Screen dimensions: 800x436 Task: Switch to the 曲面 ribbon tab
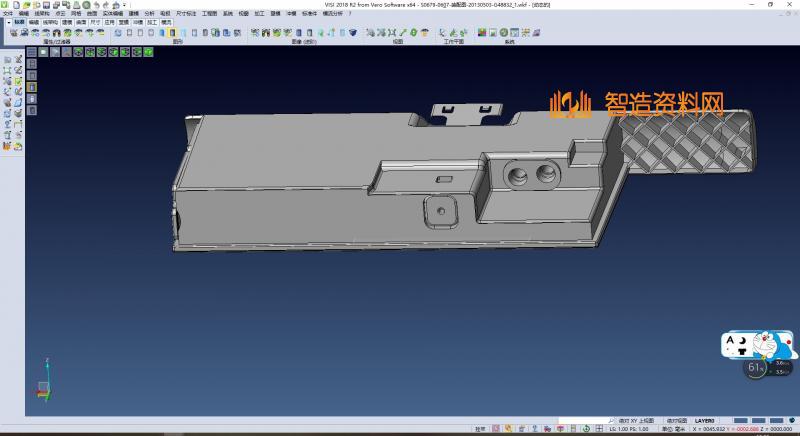click(81, 21)
